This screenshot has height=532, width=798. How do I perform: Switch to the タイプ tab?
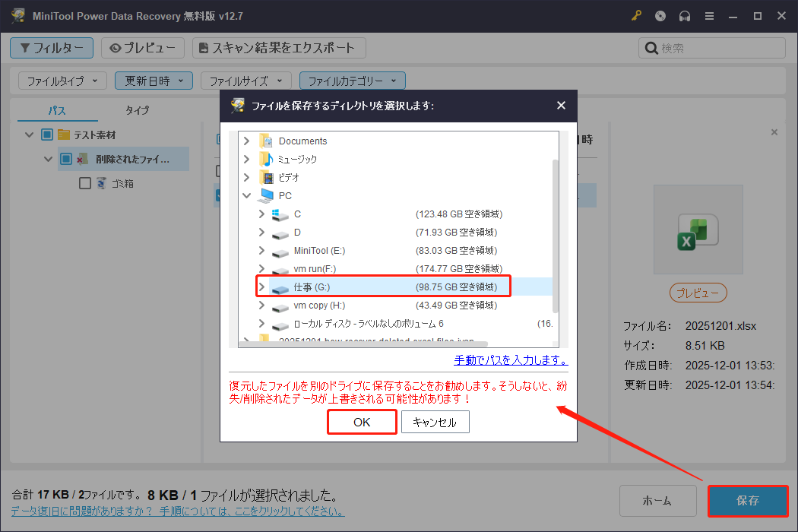(137, 109)
